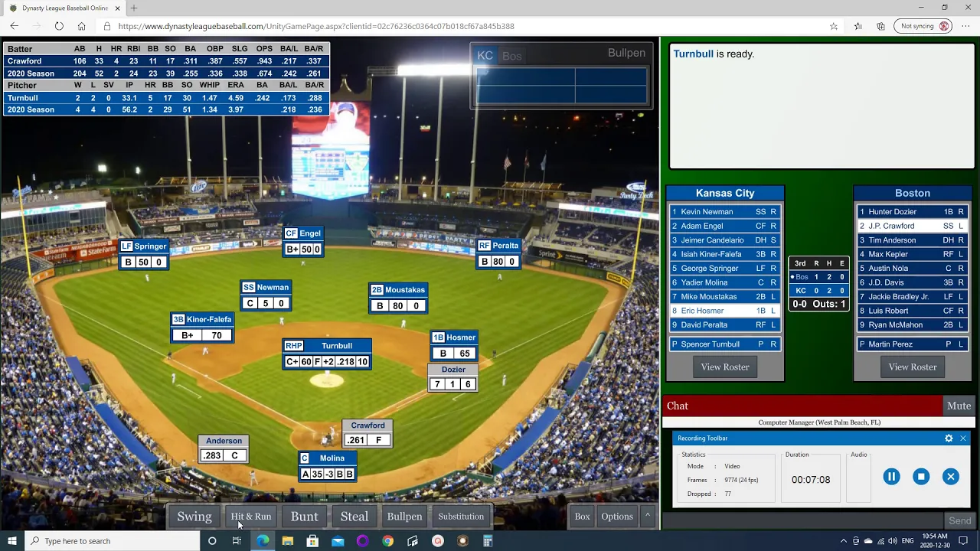Click Hunter Dozier in Boston lineup

pyautogui.click(x=913, y=212)
